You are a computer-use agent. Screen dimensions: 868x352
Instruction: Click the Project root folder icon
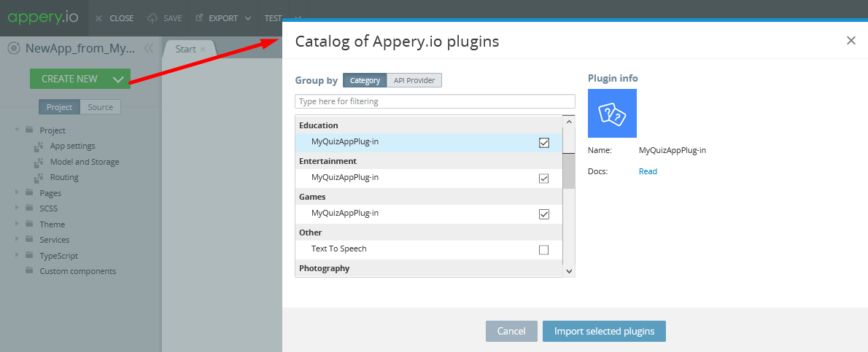[29, 130]
